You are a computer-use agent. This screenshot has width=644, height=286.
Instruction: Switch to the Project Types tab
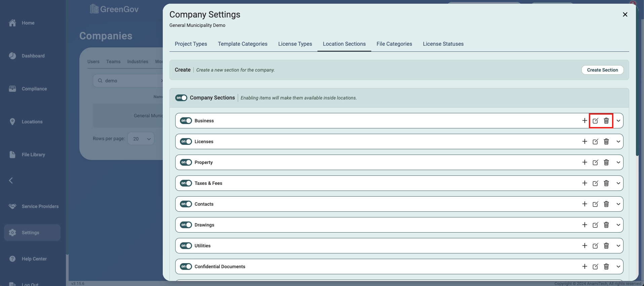pyautogui.click(x=191, y=44)
